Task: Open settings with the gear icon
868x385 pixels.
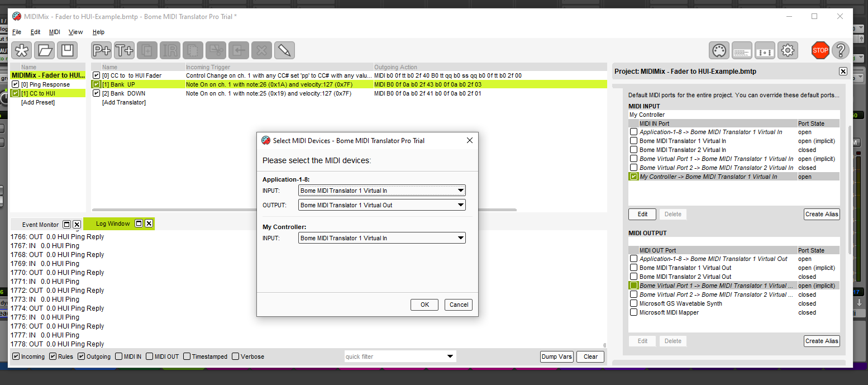Action: point(788,50)
